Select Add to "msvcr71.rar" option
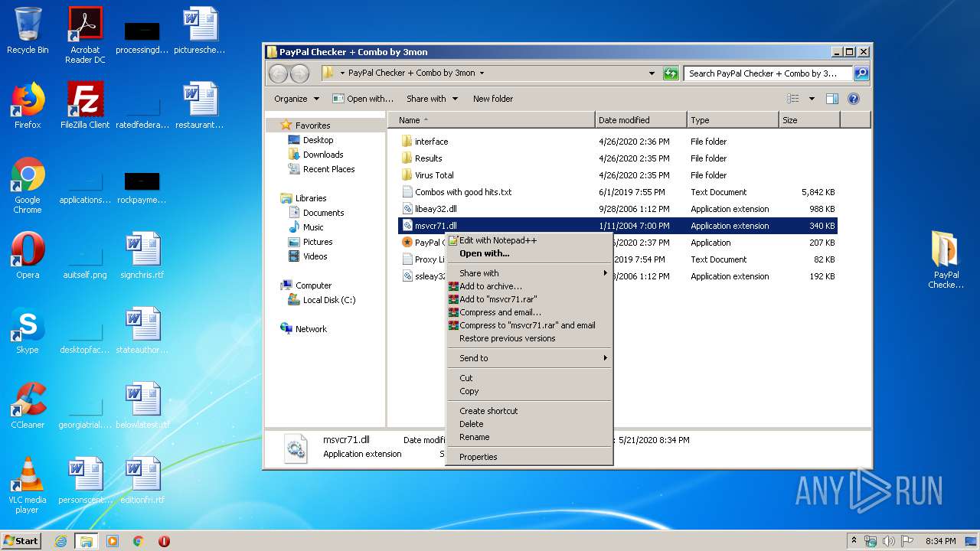 point(529,299)
